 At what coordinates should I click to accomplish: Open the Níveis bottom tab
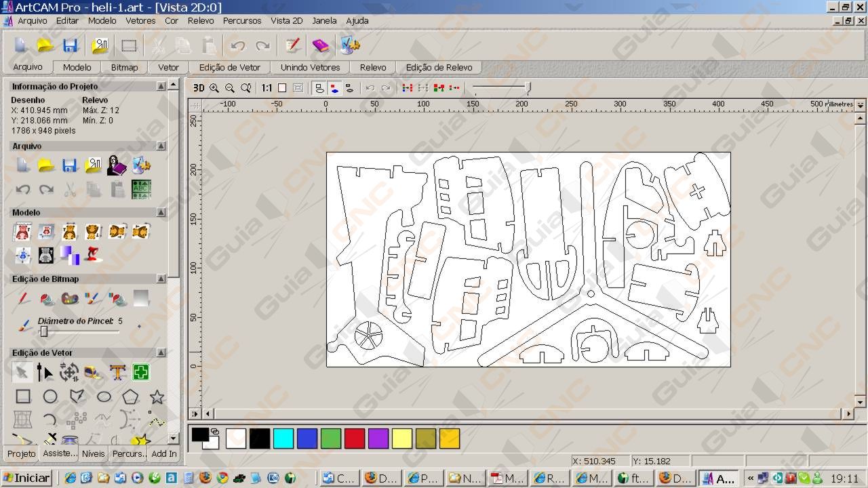[94, 453]
